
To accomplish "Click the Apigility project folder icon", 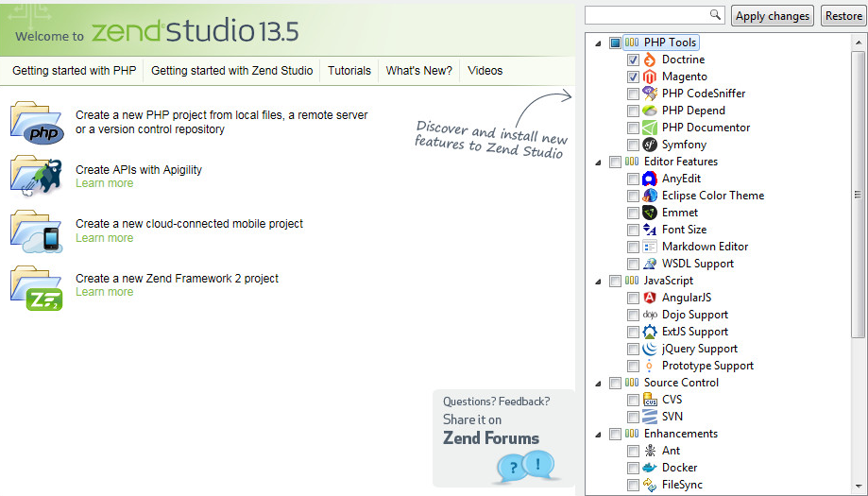I will [37, 176].
